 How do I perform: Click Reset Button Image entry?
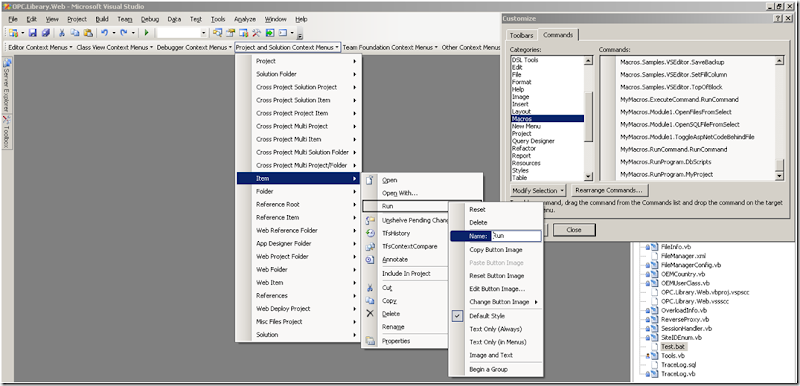click(496, 275)
